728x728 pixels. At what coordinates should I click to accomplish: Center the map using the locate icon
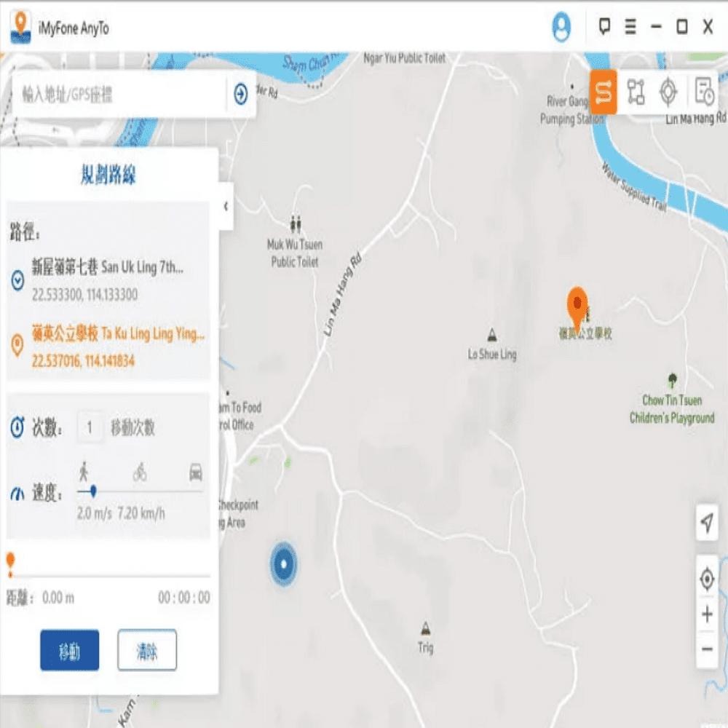(x=706, y=579)
